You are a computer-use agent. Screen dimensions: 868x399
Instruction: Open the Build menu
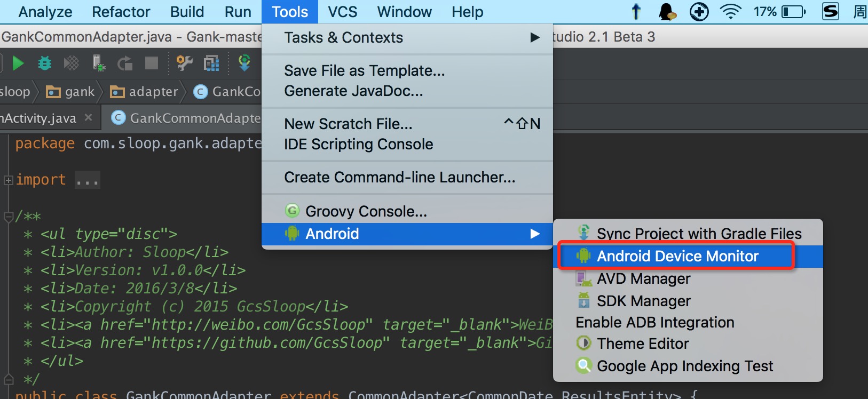(x=187, y=12)
